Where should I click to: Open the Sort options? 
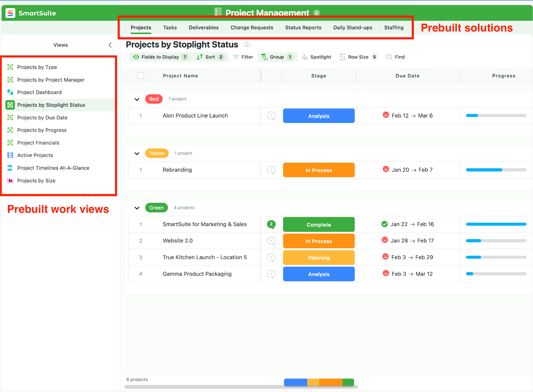210,57
